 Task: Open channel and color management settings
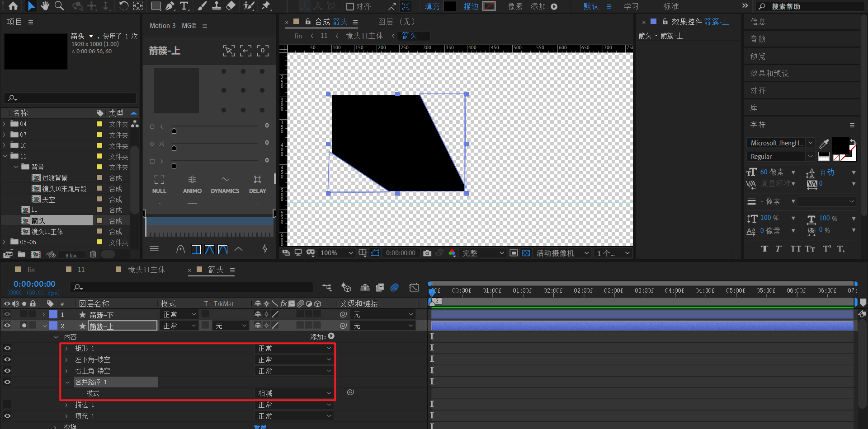(452, 253)
